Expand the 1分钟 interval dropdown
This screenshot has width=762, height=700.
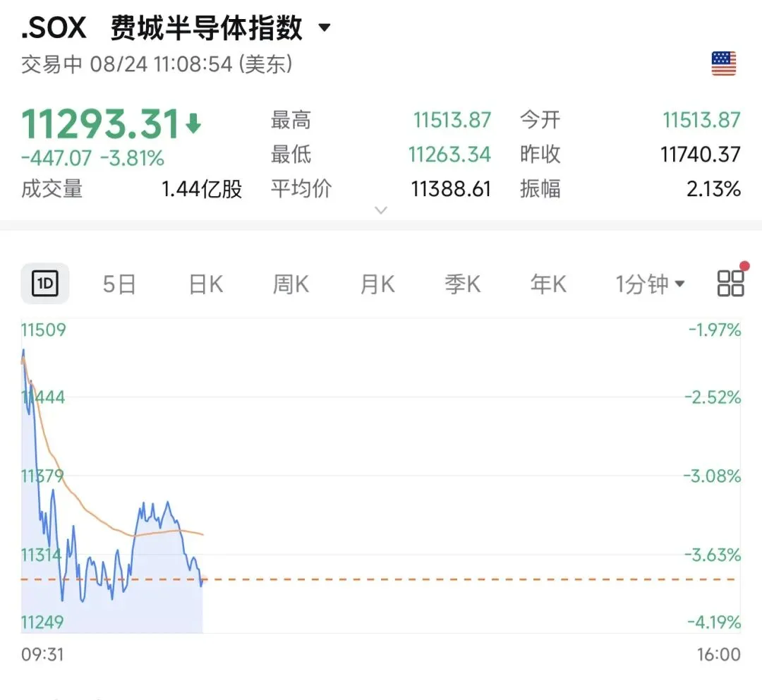tap(650, 284)
